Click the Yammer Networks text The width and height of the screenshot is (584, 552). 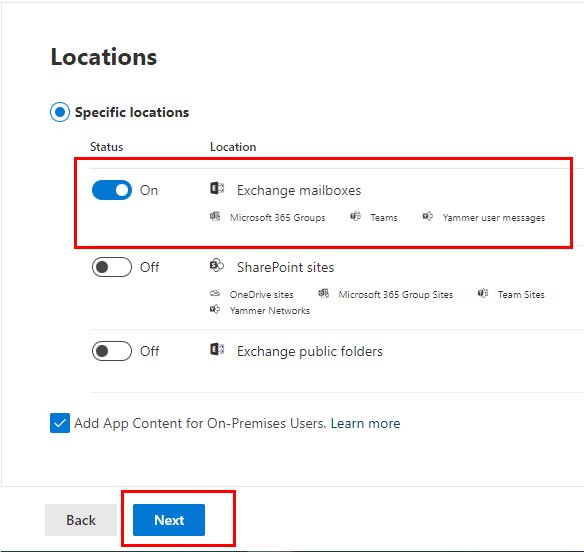click(x=270, y=311)
